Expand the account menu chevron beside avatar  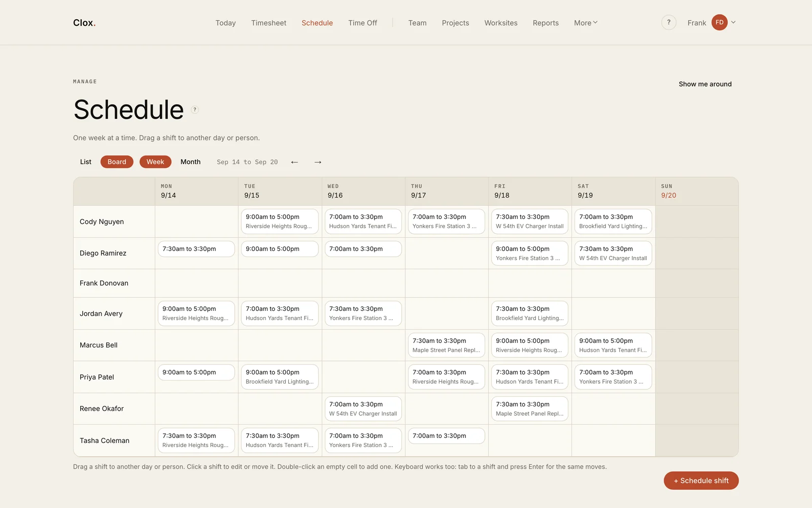coord(733,22)
